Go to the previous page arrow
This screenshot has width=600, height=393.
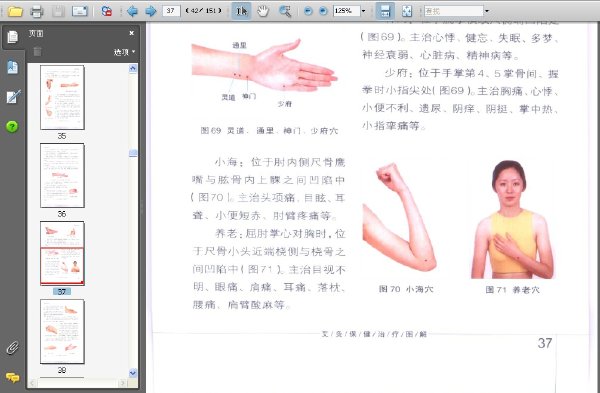pos(132,11)
